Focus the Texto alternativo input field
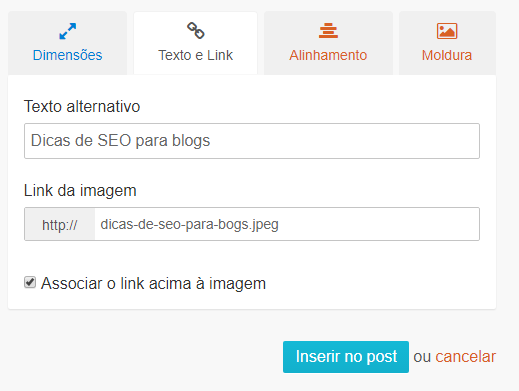519x391 pixels. (x=252, y=141)
